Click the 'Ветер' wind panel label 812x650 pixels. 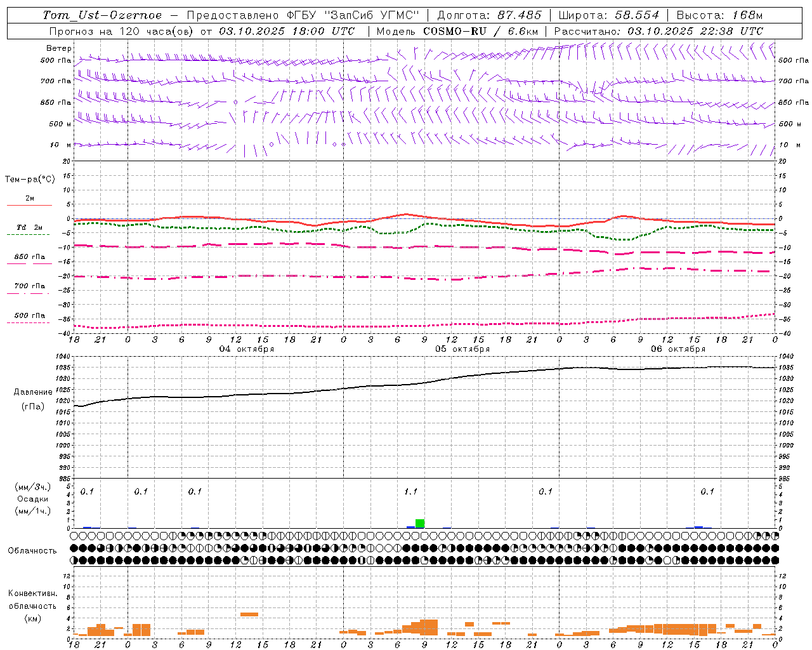click(59, 48)
